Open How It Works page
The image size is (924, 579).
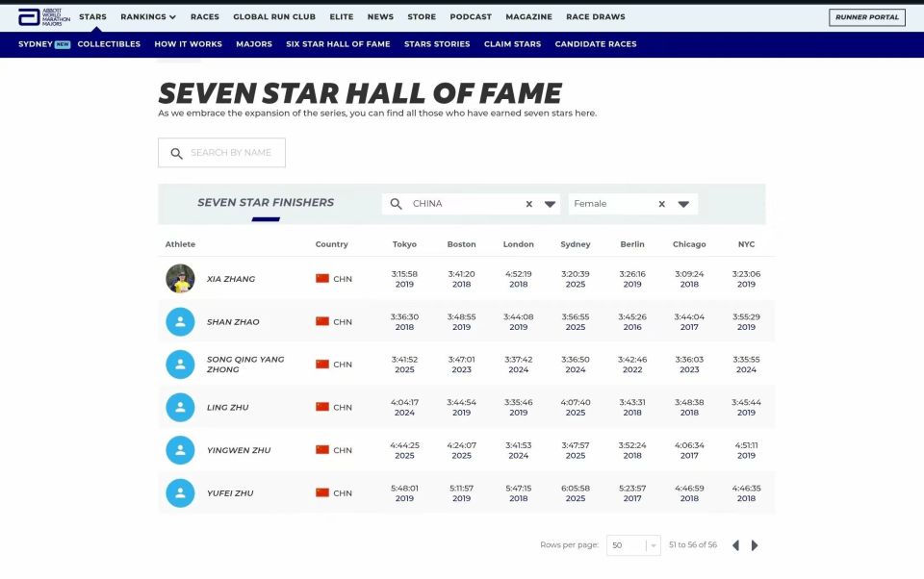coord(189,44)
